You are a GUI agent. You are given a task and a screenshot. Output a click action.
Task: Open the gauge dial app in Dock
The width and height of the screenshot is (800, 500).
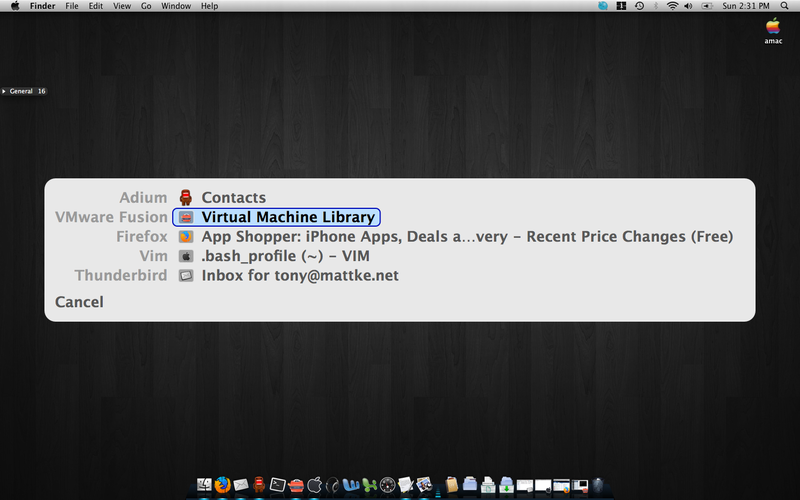click(x=387, y=485)
